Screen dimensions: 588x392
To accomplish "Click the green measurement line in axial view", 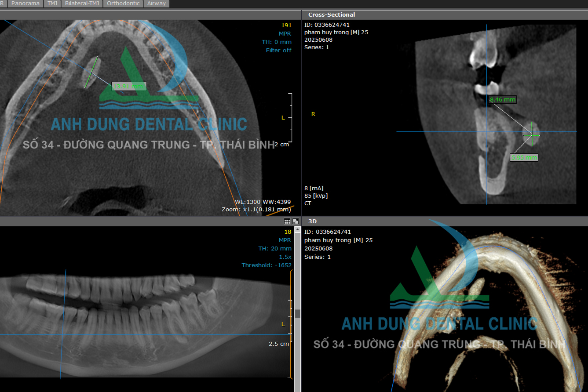I will point(91,73).
